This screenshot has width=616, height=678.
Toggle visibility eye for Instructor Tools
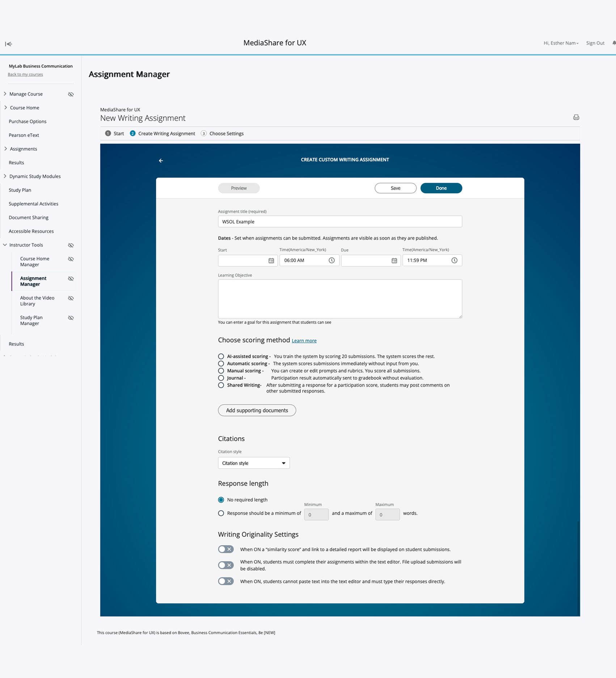[71, 245]
